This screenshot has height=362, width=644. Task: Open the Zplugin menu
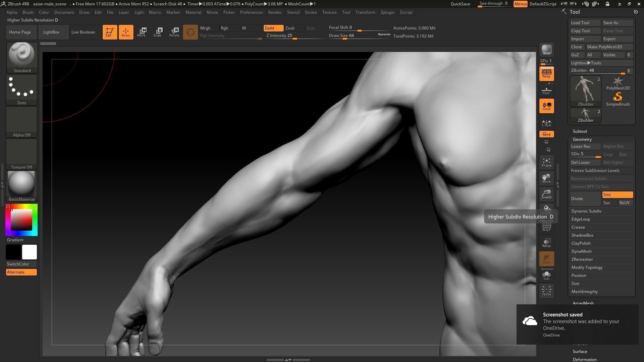pos(387,12)
